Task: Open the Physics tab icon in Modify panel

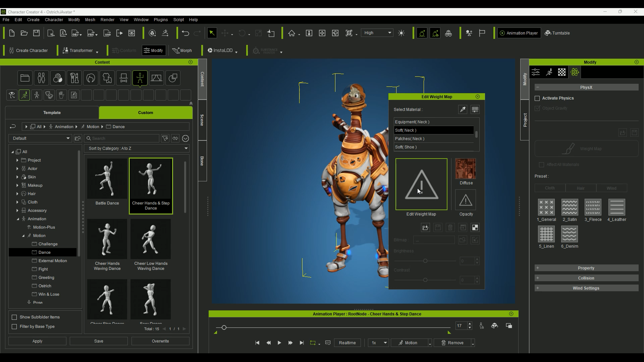Action: click(575, 72)
